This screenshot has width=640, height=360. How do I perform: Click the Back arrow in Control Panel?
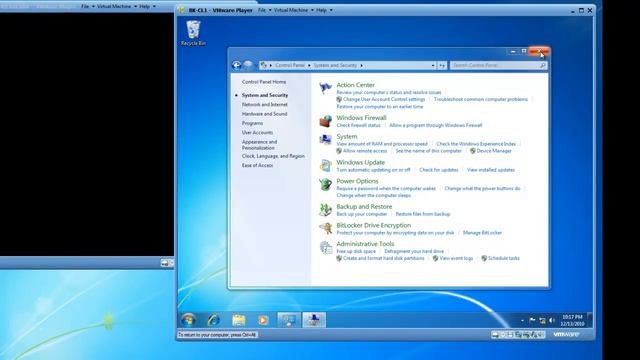coord(236,65)
